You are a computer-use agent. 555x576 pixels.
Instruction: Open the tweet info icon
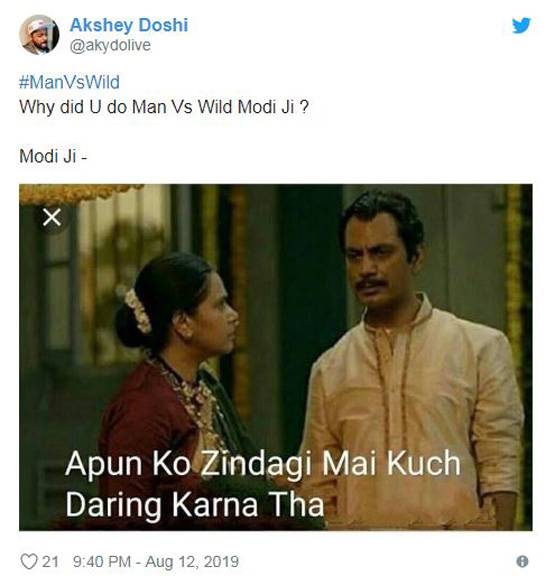[522, 561]
